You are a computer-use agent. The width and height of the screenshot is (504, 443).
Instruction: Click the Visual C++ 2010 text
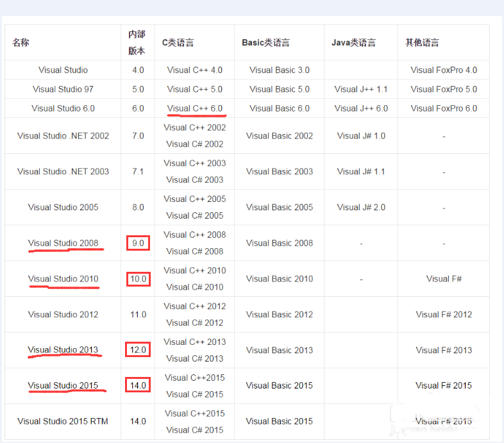195,271
